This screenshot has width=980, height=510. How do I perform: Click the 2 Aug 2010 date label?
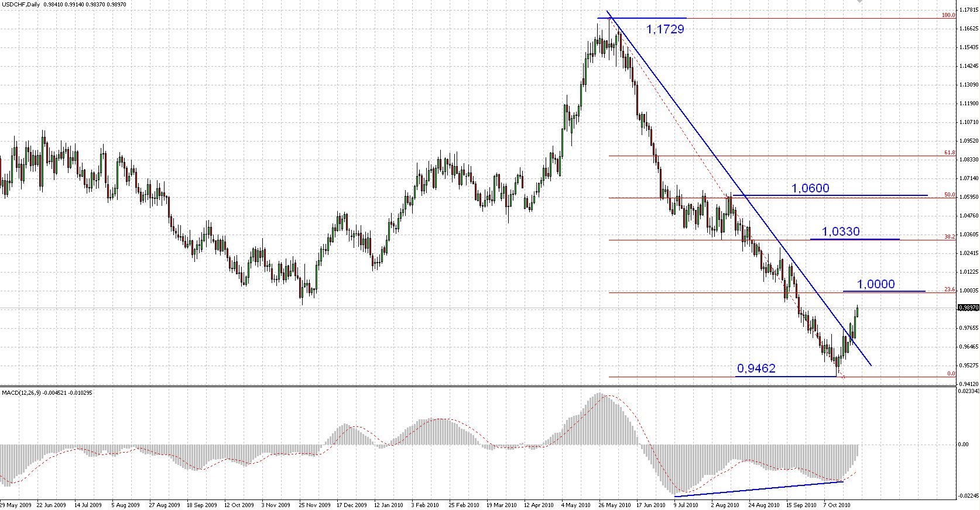725,504
